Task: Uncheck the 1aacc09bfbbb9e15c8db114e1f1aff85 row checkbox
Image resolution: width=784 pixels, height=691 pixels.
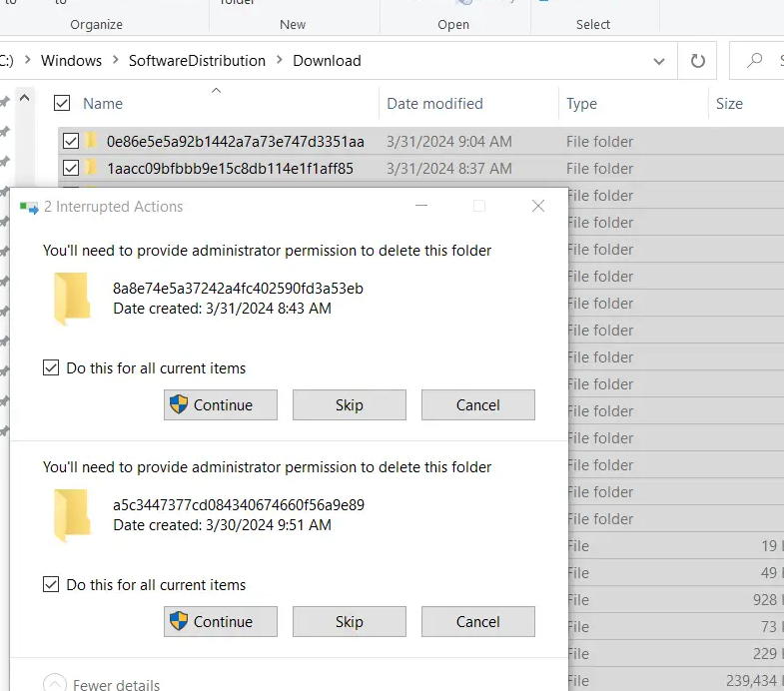Action: (71, 168)
